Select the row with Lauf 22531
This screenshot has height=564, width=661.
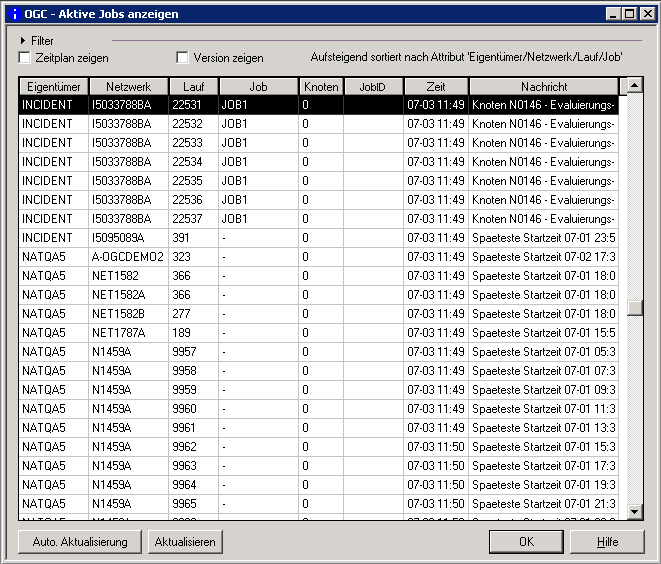[319, 105]
